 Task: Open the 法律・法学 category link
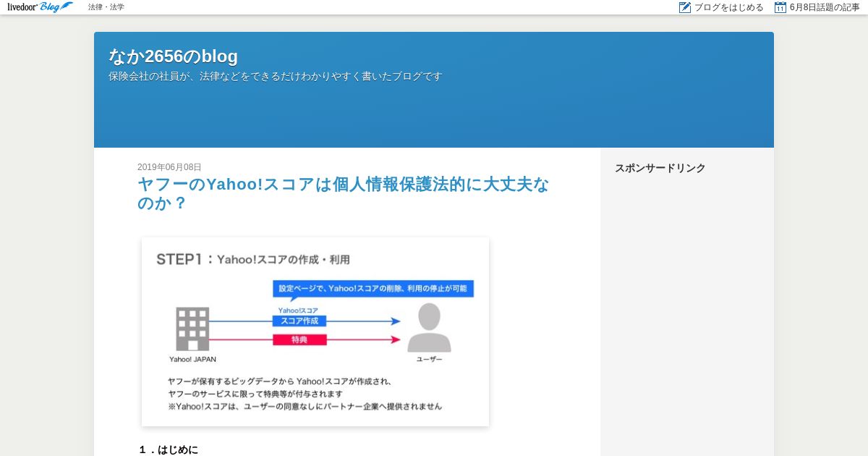[106, 7]
